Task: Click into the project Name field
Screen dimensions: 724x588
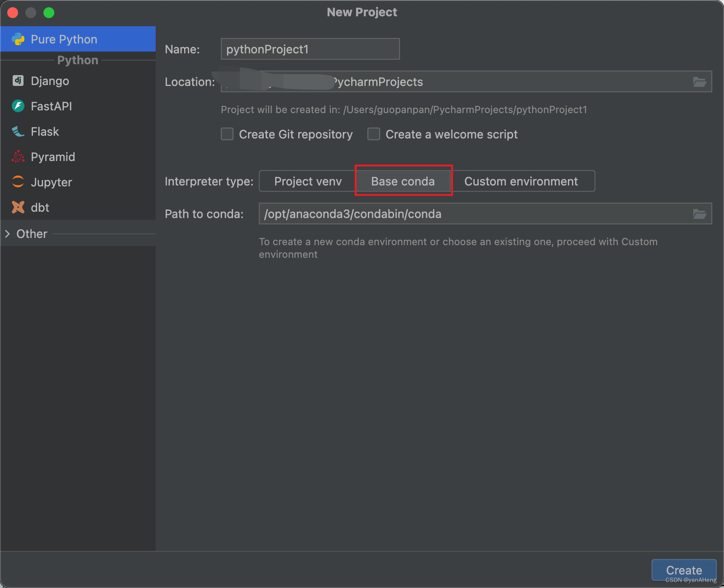Action: (310, 49)
